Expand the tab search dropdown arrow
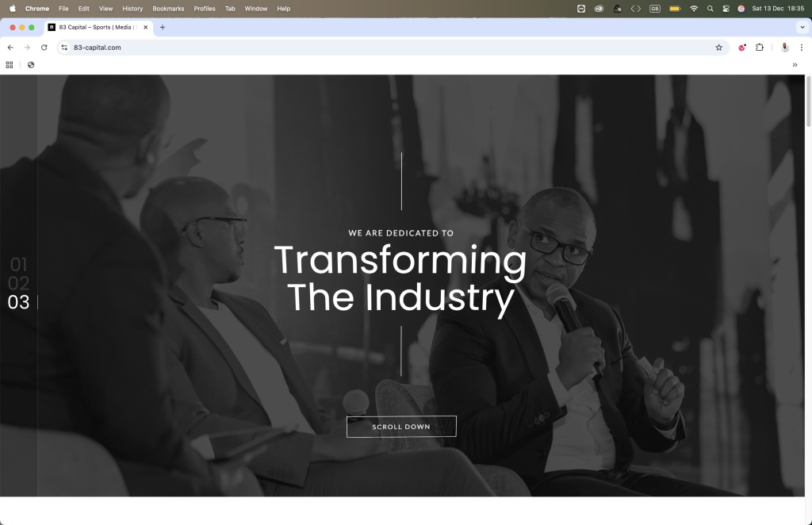Image resolution: width=812 pixels, height=525 pixels. tap(802, 27)
